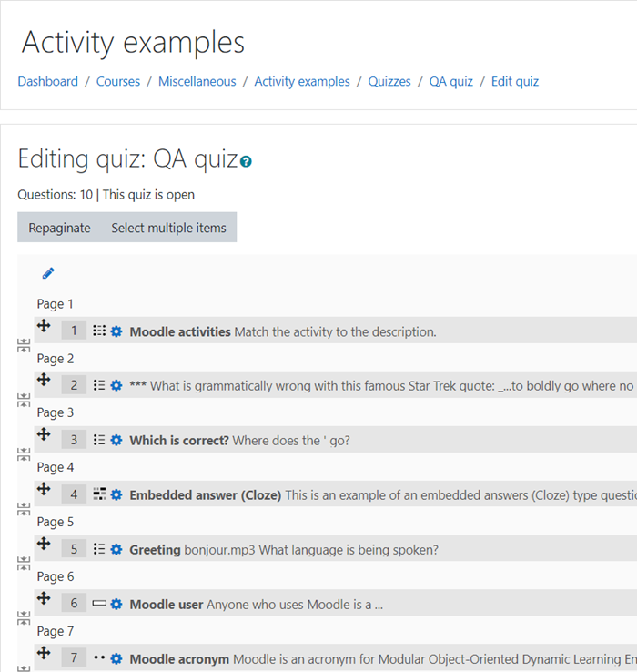The width and height of the screenshot is (637, 672).
Task: Click move handle for question 2
Action: tap(44, 380)
